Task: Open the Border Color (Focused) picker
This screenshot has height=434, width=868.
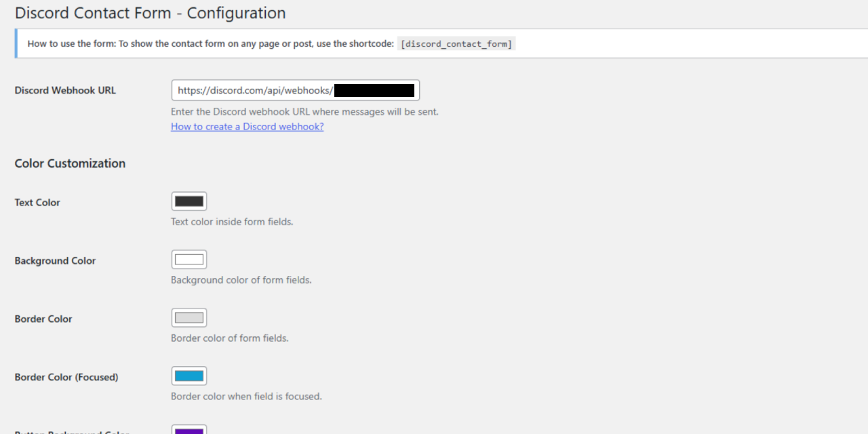Action: click(x=189, y=375)
